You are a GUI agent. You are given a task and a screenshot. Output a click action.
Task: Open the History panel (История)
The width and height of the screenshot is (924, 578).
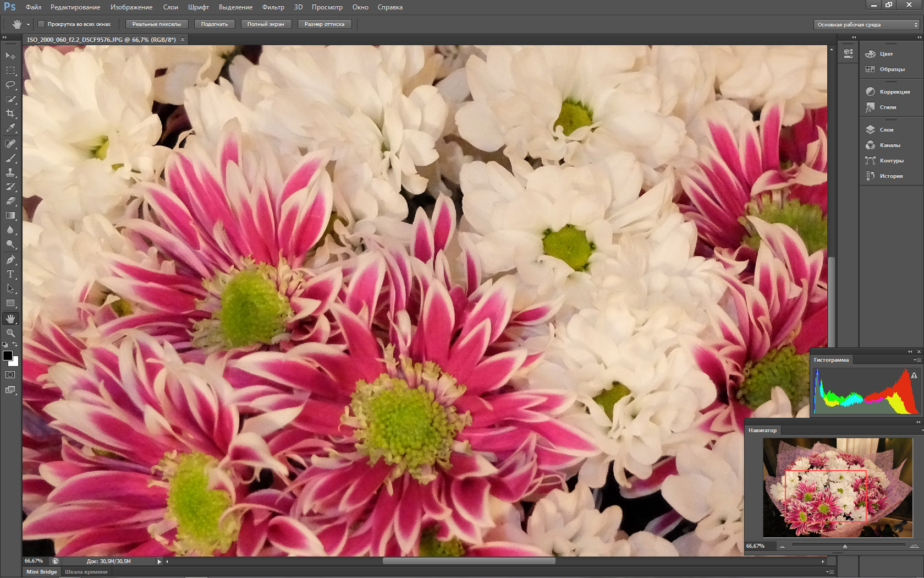click(890, 176)
